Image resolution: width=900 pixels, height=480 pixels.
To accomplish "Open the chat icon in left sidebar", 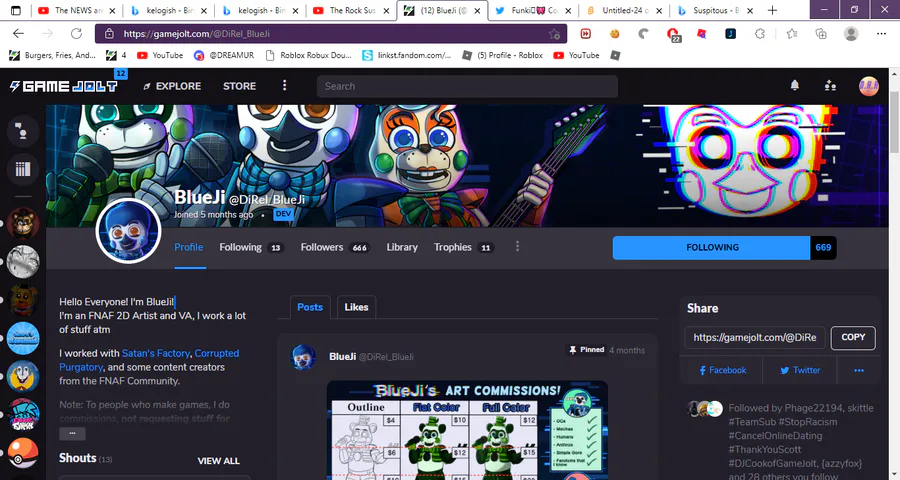I will (x=23, y=131).
